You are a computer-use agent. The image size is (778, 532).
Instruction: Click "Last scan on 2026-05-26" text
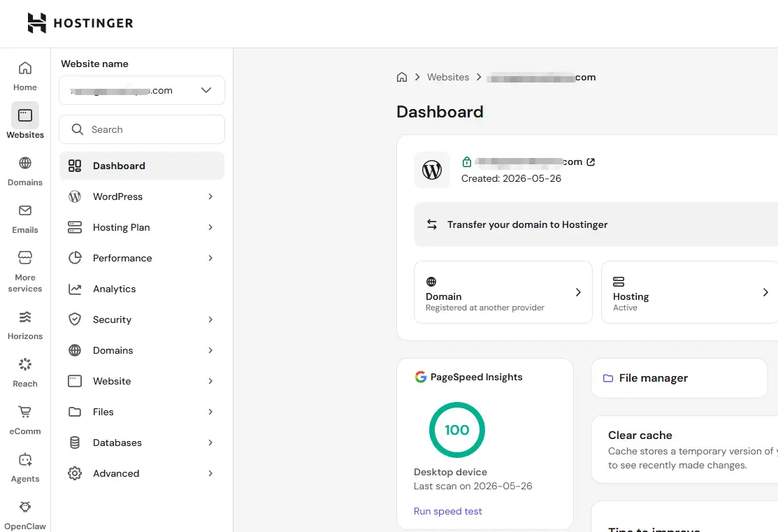[473, 487]
